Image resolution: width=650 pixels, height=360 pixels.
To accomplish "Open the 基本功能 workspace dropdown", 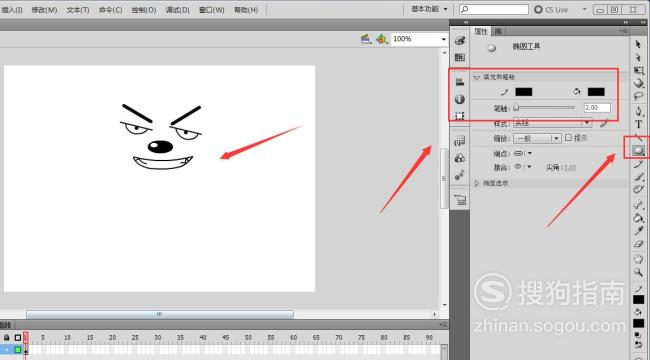I will 429,9.
